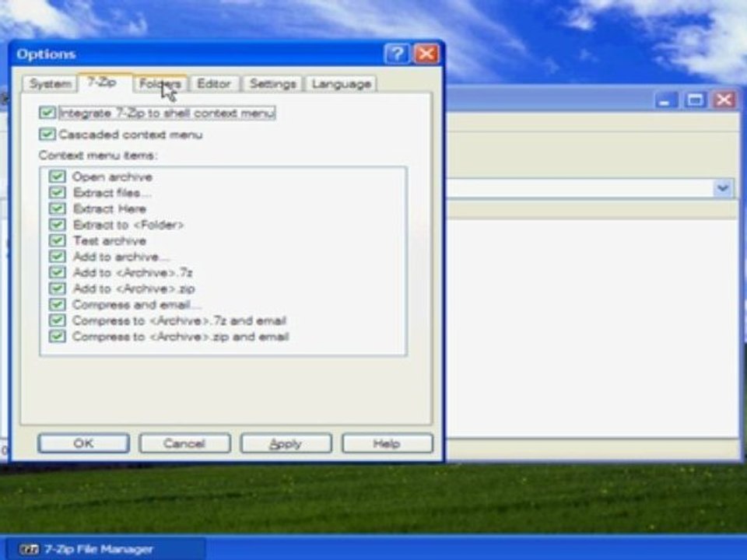Confirm with the OK button

(x=83, y=443)
